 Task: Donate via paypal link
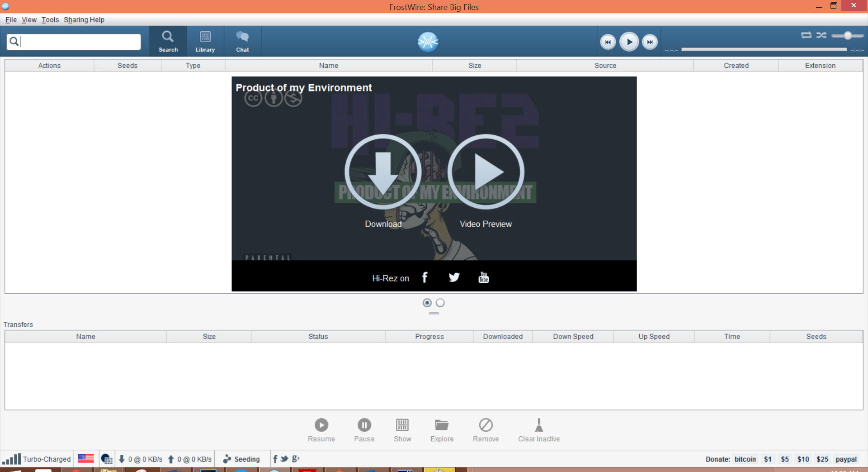(x=846, y=459)
